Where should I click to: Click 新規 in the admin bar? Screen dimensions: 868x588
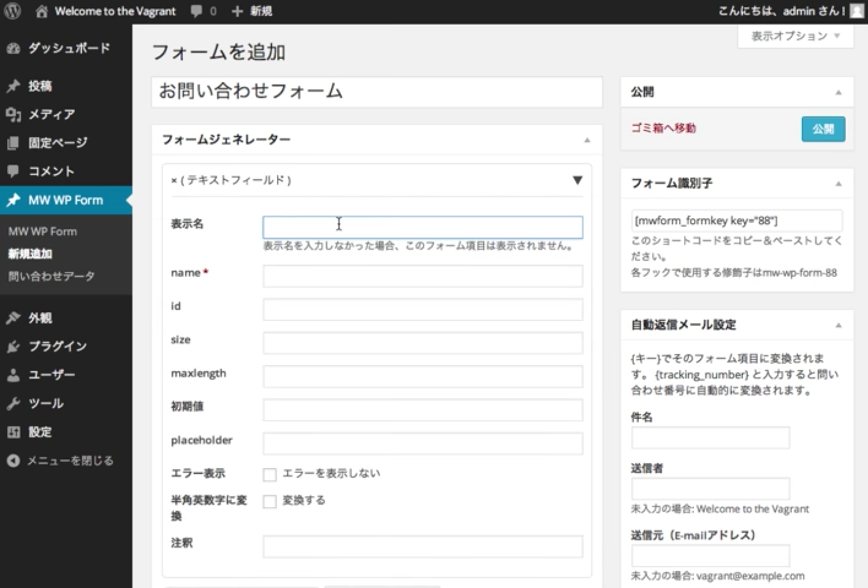point(261,11)
